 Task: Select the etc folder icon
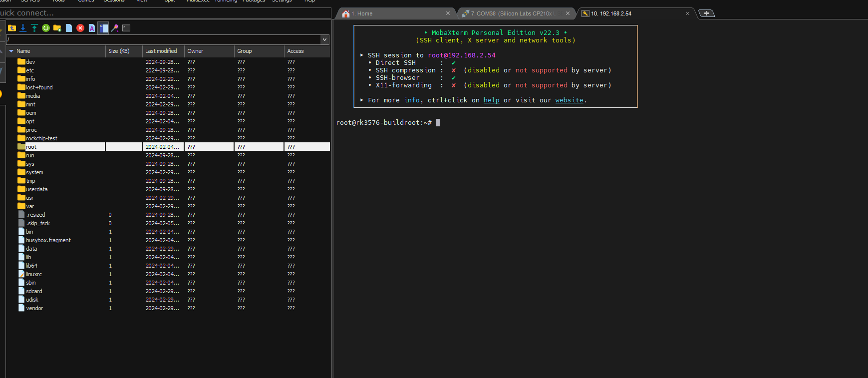click(21, 70)
